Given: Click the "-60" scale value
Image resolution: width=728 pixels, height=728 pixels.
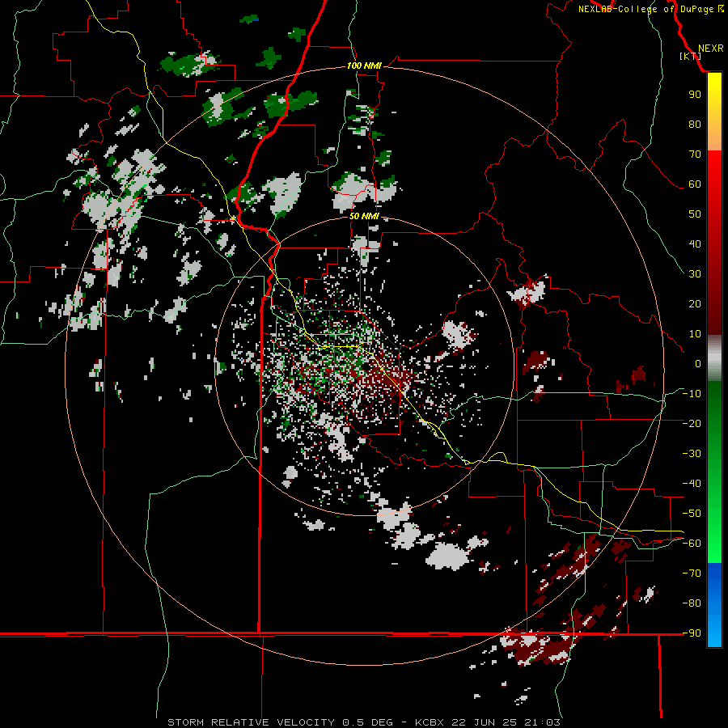Looking at the screenshot, I should (x=692, y=544).
